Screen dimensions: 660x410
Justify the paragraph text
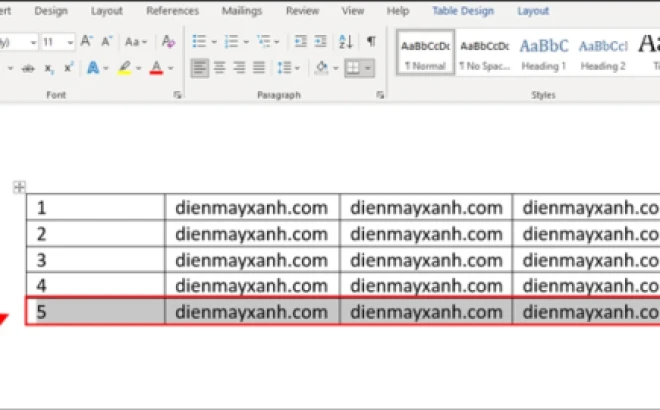tap(259, 68)
